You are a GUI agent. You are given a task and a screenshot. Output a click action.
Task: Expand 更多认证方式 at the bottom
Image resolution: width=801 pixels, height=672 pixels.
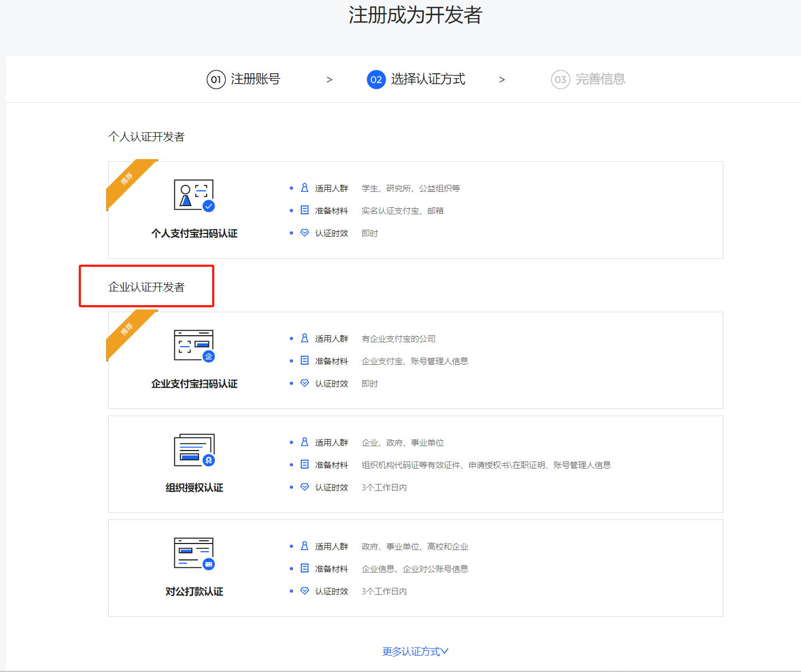(x=415, y=651)
